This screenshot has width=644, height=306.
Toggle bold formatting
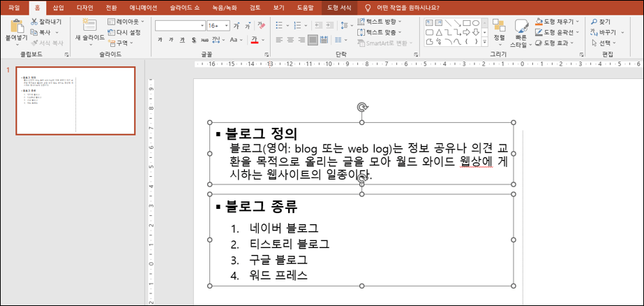160,40
